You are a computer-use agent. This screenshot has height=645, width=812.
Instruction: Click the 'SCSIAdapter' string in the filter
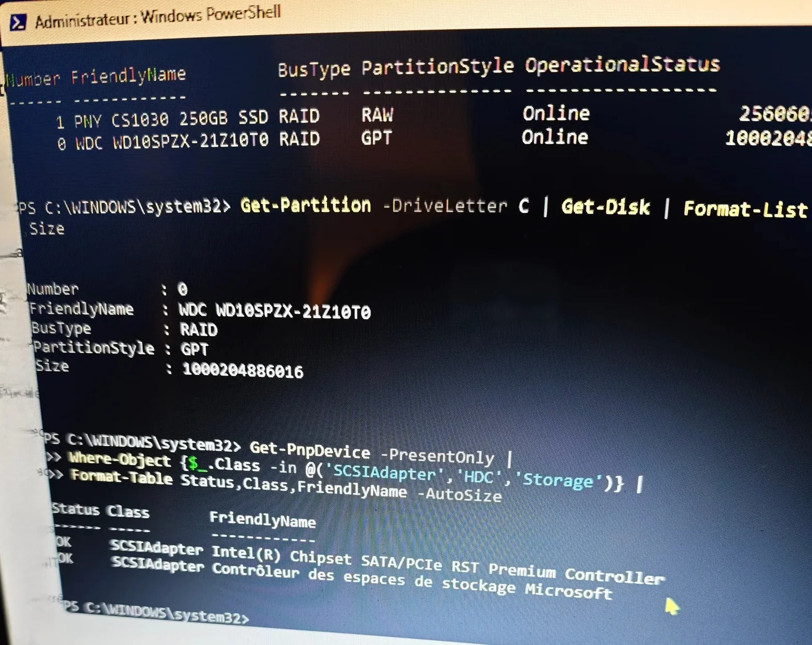[x=384, y=472]
